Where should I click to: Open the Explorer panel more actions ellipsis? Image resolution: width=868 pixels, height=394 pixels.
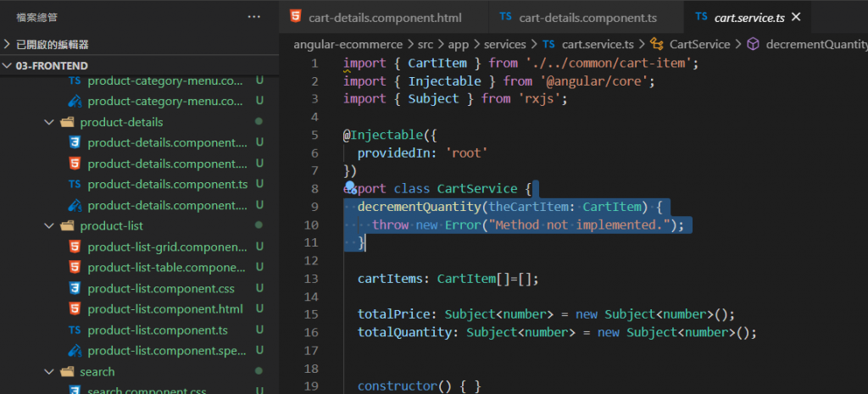coord(253,17)
